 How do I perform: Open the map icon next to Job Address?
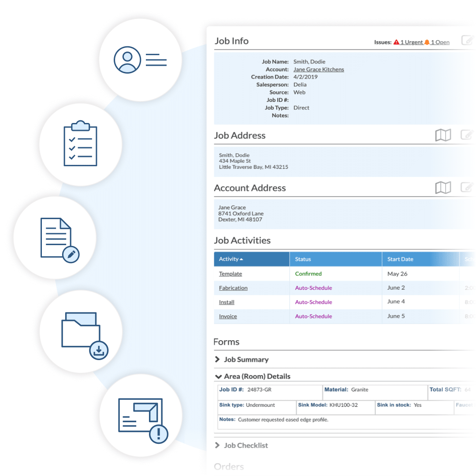[443, 135]
